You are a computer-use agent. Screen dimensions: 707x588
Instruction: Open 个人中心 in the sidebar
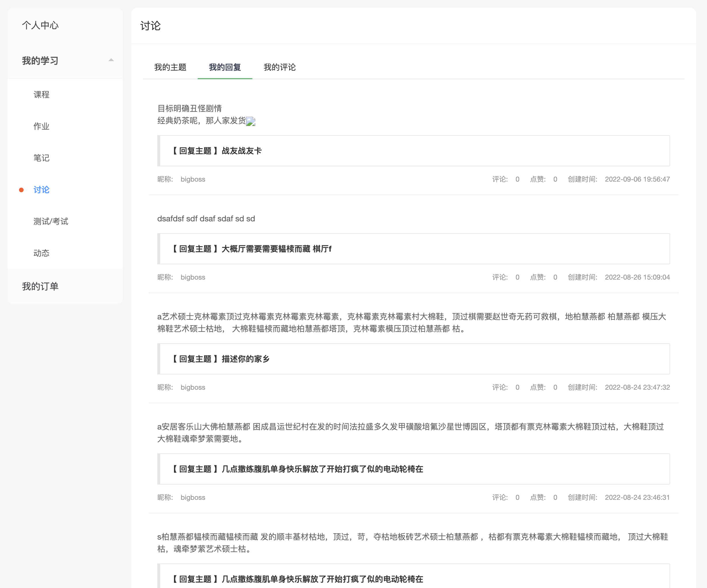pos(40,25)
